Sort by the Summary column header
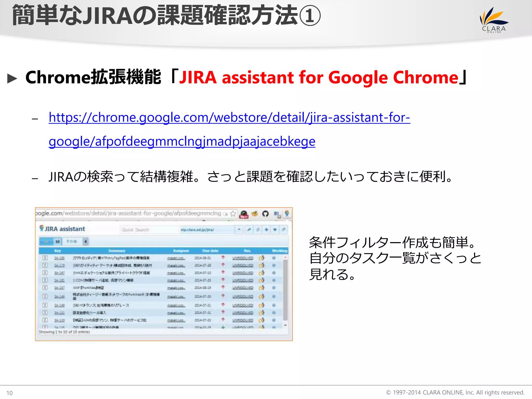This screenshot has width=532, height=399. coord(117,251)
